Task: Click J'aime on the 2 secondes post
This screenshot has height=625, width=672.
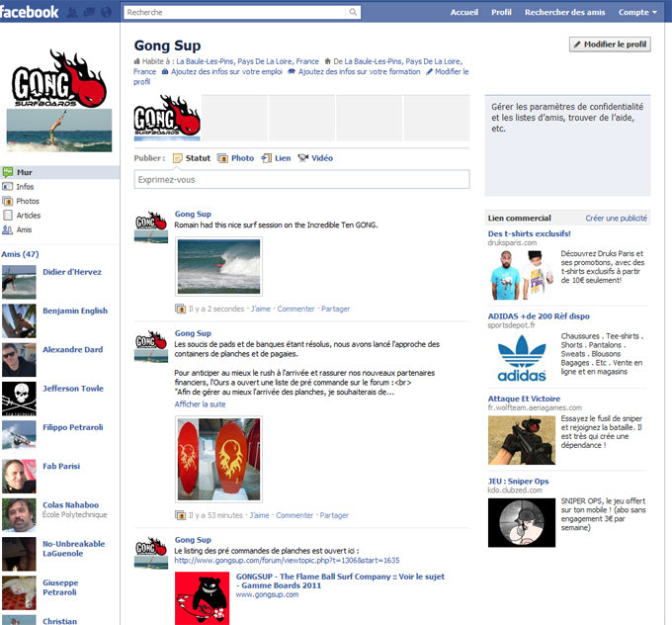Action: [261, 309]
